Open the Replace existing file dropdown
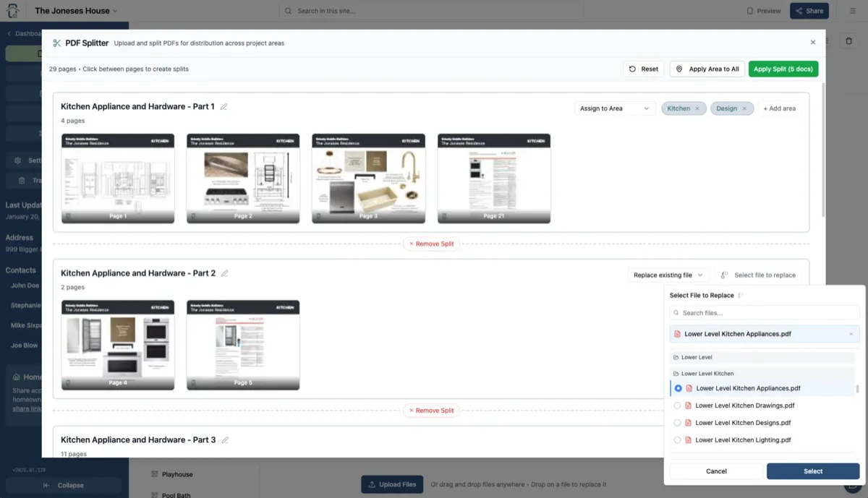Viewport: 868px width, 498px height. [x=667, y=275]
